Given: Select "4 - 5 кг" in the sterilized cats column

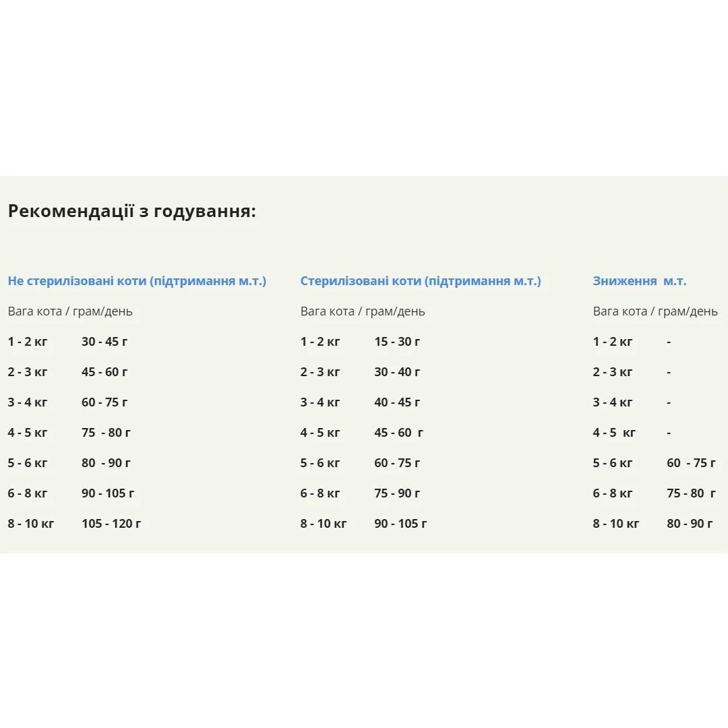Looking at the screenshot, I should (320, 433).
